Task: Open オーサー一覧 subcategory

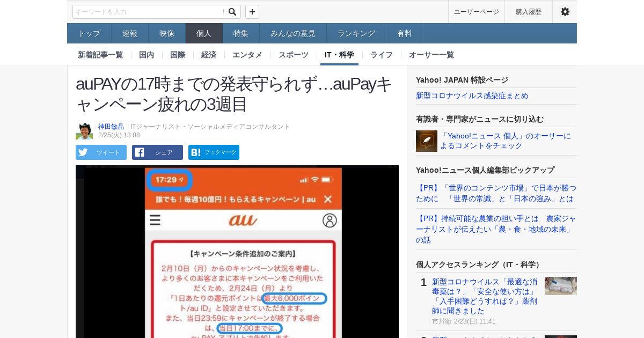Action: coord(431,55)
